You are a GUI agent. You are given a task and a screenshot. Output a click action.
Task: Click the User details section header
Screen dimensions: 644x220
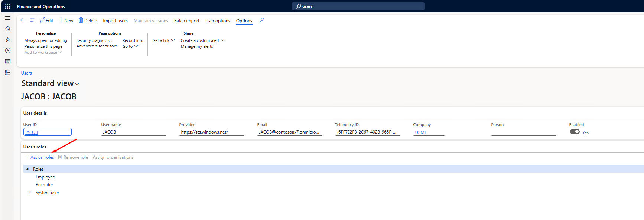coord(35,113)
